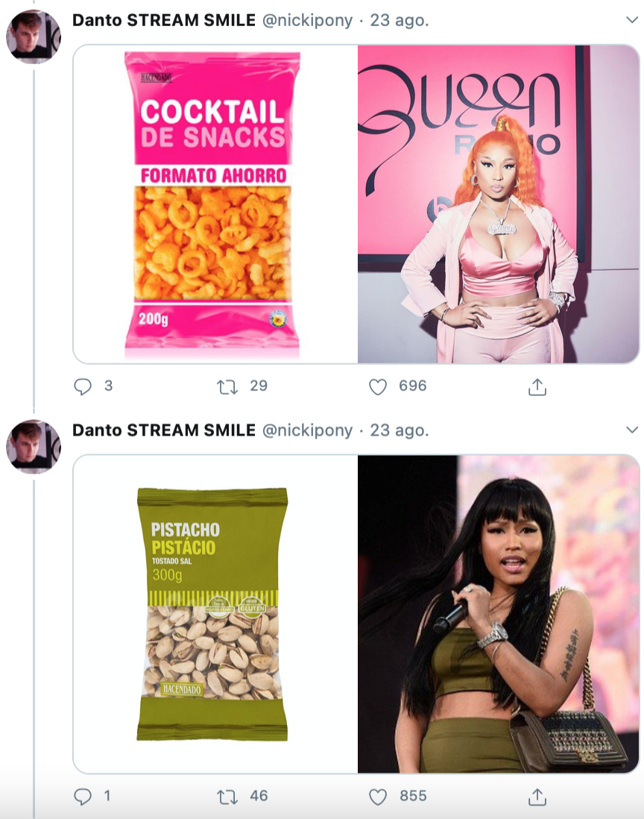Open the first tweet's profile avatar
The width and height of the screenshot is (644, 819).
click(34, 37)
